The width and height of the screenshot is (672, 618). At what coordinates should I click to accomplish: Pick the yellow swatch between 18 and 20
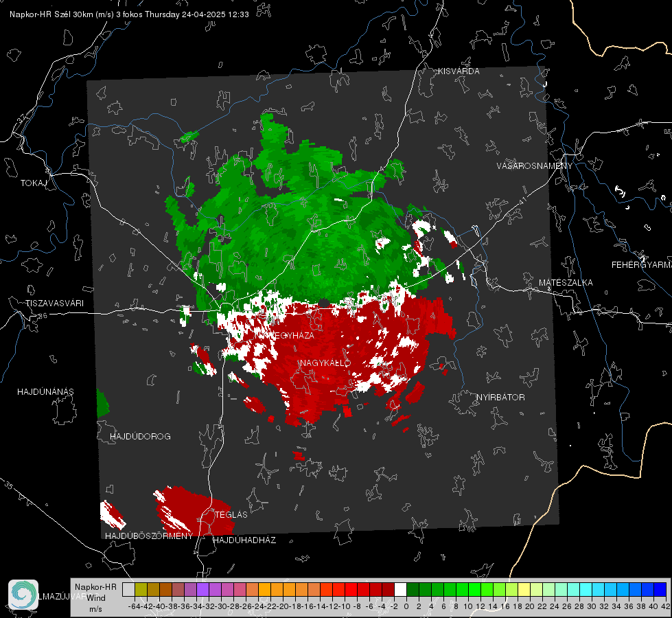[524, 590]
